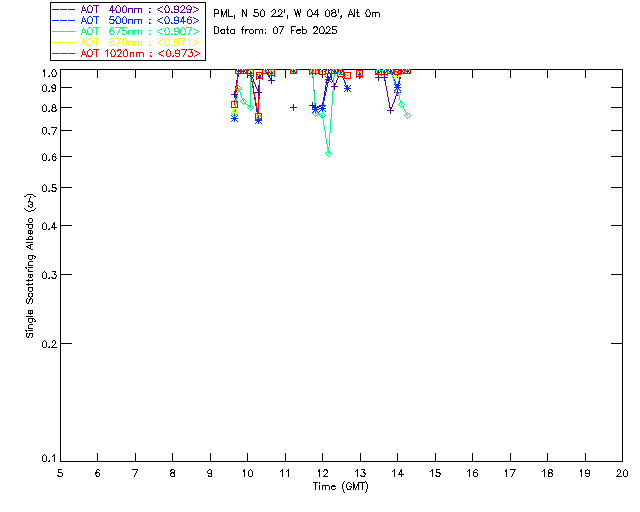
Task: Select the isolated purple plus marker near 11
Action: pos(293,107)
